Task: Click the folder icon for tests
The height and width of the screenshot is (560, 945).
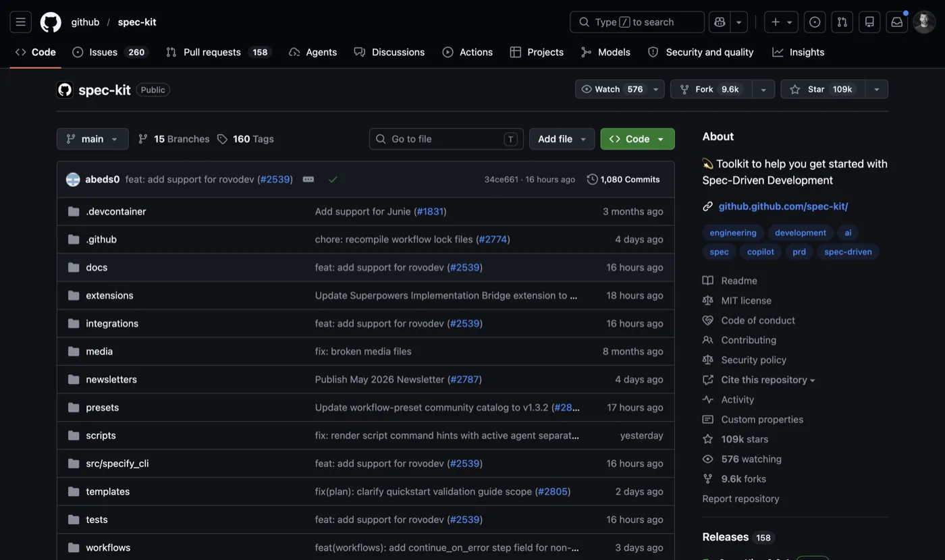Action: (74, 520)
